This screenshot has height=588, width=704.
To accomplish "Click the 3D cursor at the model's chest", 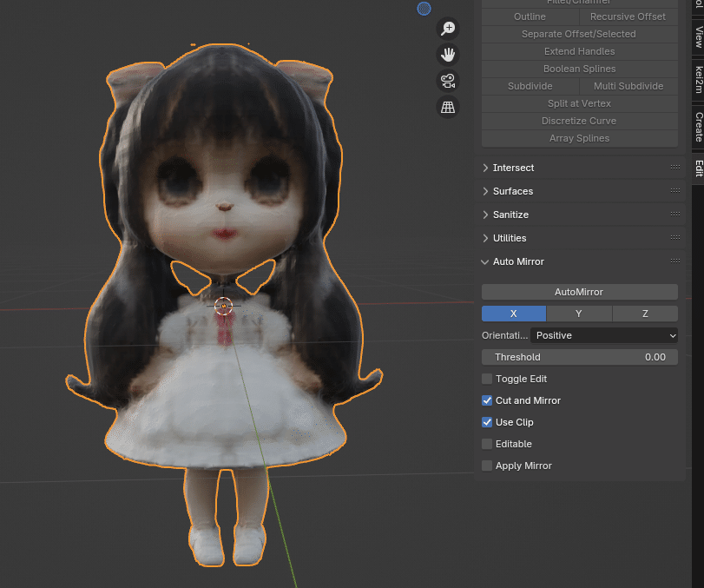I will point(224,306).
